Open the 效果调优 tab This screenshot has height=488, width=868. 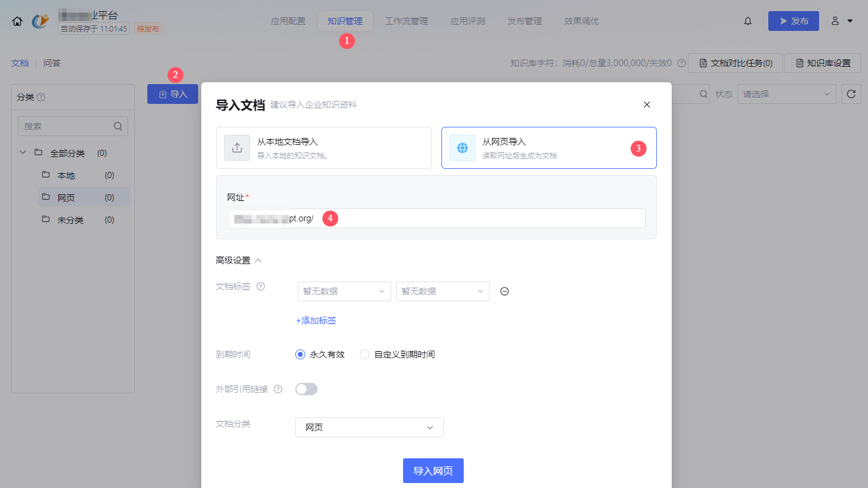tap(581, 21)
